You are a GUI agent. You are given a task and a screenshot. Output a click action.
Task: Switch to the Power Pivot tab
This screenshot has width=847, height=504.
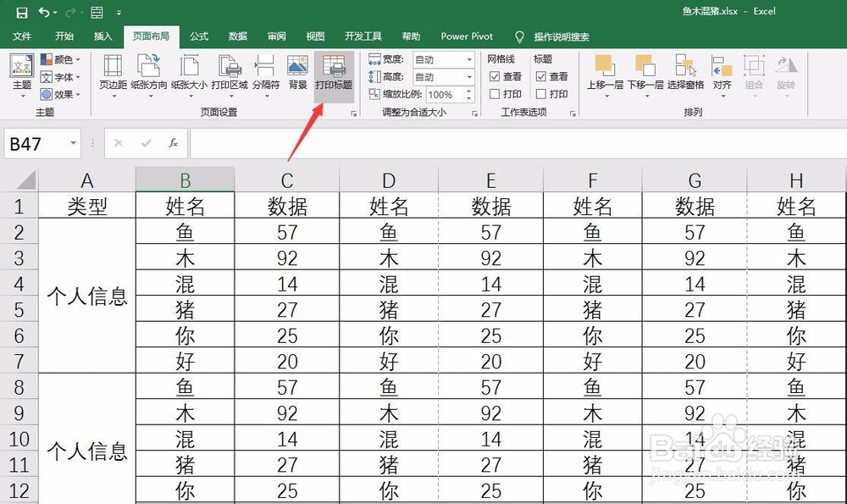click(x=467, y=36)
